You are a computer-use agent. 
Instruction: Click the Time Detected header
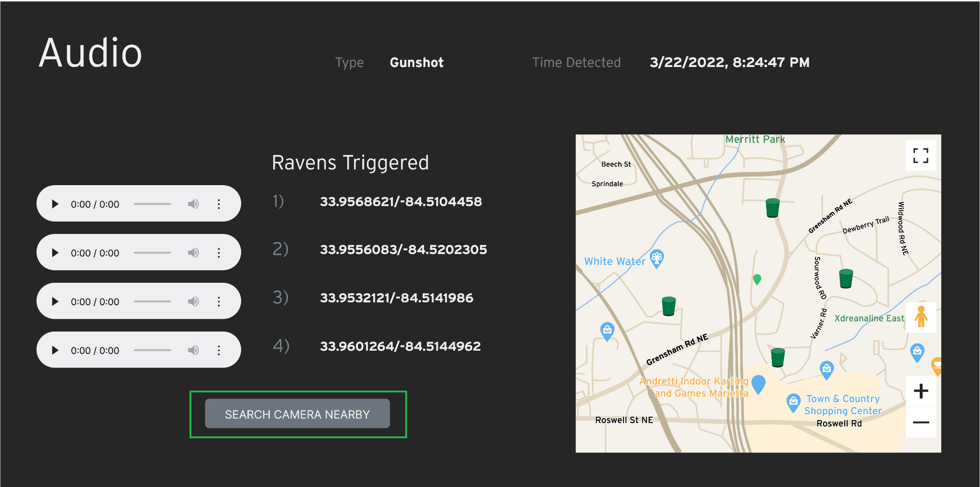tap(577, 62)
